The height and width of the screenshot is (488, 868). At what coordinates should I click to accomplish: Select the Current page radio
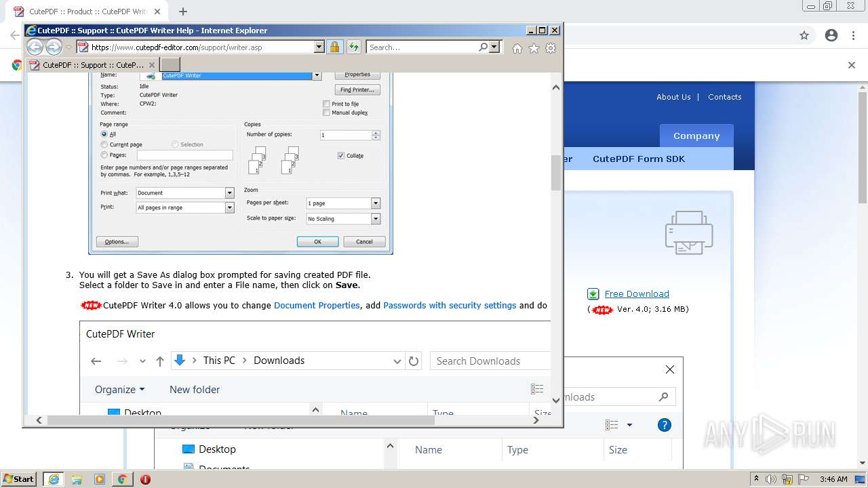coord(104,144)
